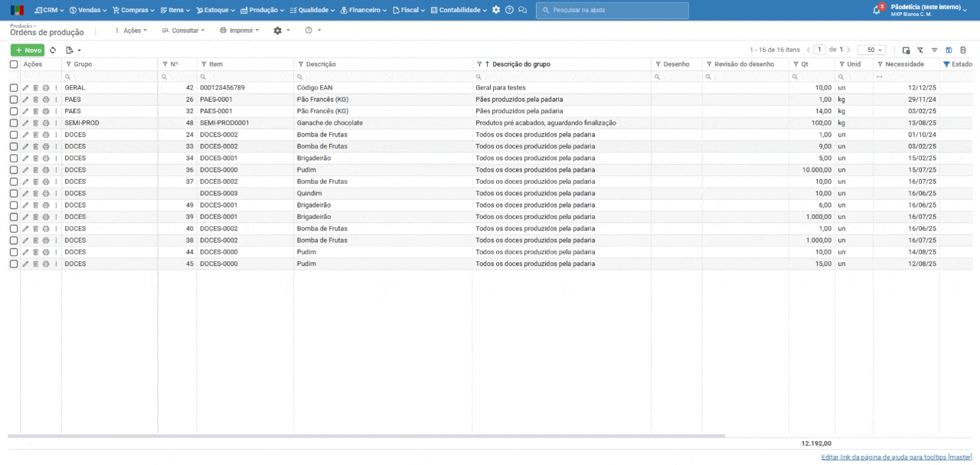Open the chat bubbles icon in top bar

522,10
